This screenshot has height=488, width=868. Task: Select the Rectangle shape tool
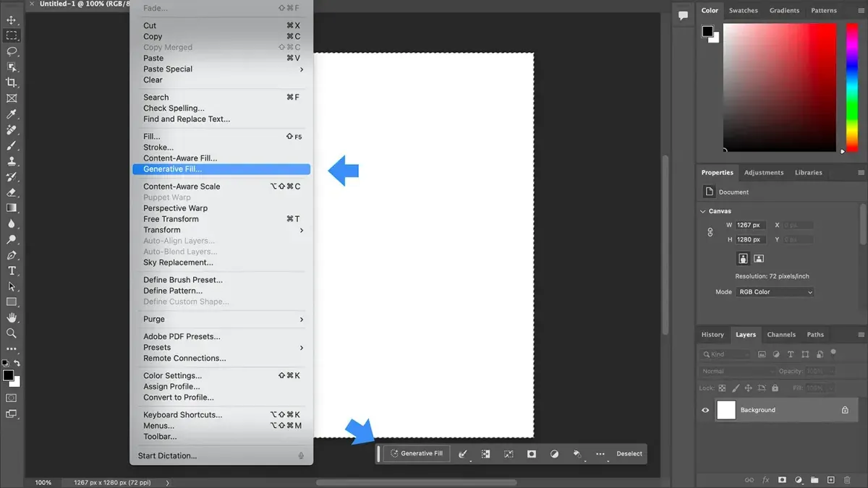click(12, 302)
